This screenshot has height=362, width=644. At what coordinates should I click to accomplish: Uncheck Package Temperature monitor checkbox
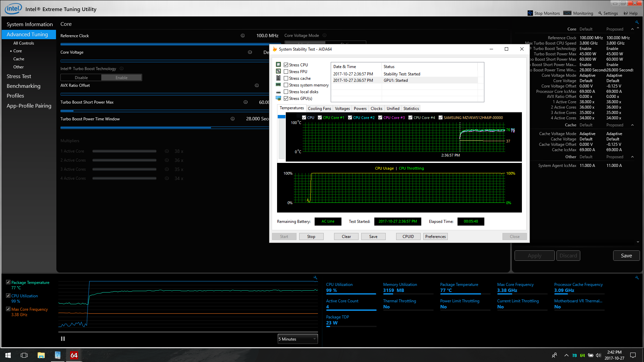pyautogui.click(x=8, y=282)
